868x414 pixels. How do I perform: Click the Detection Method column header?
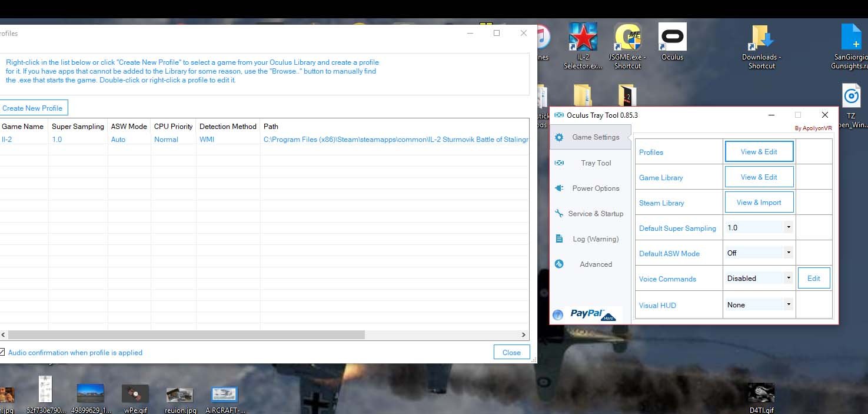point(228,126)
